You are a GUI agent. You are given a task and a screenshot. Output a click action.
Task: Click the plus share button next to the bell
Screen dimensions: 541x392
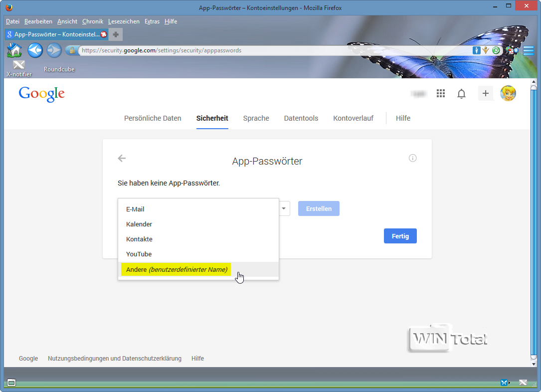486,94
